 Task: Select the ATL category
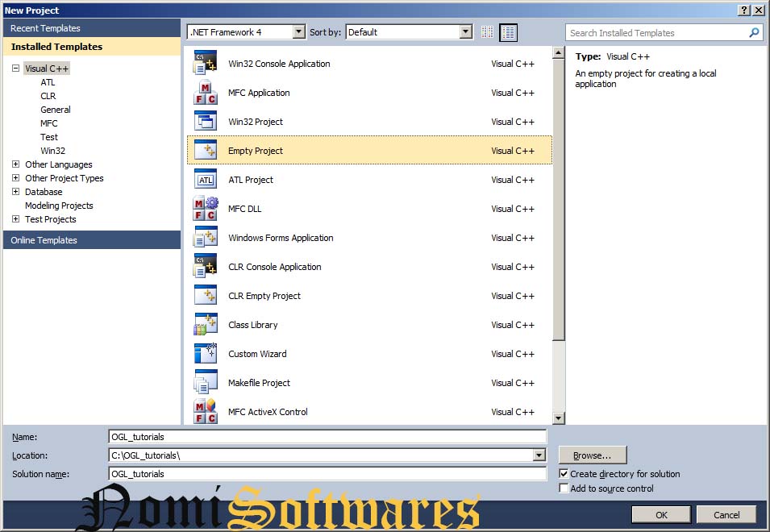click(48, 82)
